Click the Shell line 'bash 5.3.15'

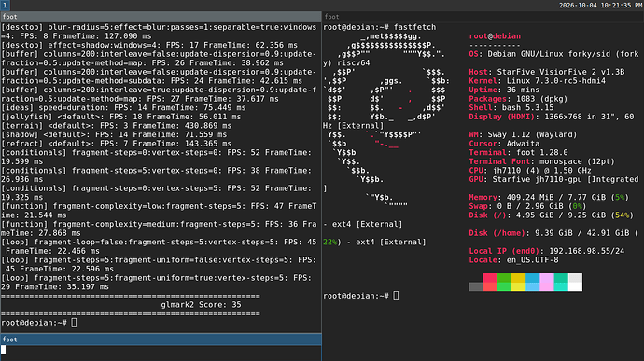tap(511, 108)
